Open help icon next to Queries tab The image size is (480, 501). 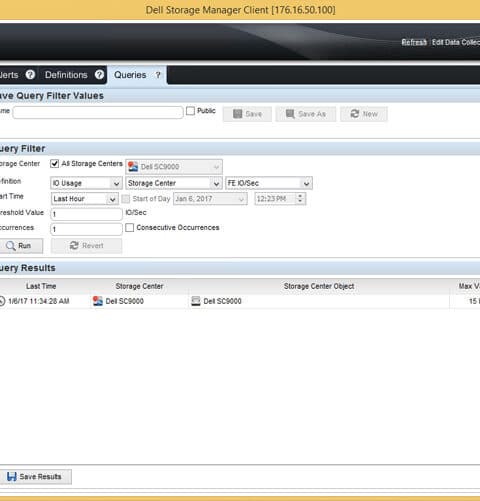[158, 75]
